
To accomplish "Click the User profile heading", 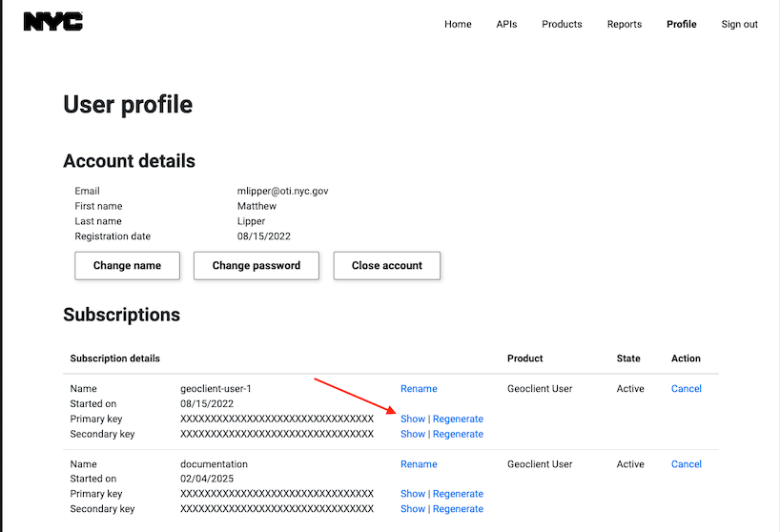I will click(x=128, y=105).
